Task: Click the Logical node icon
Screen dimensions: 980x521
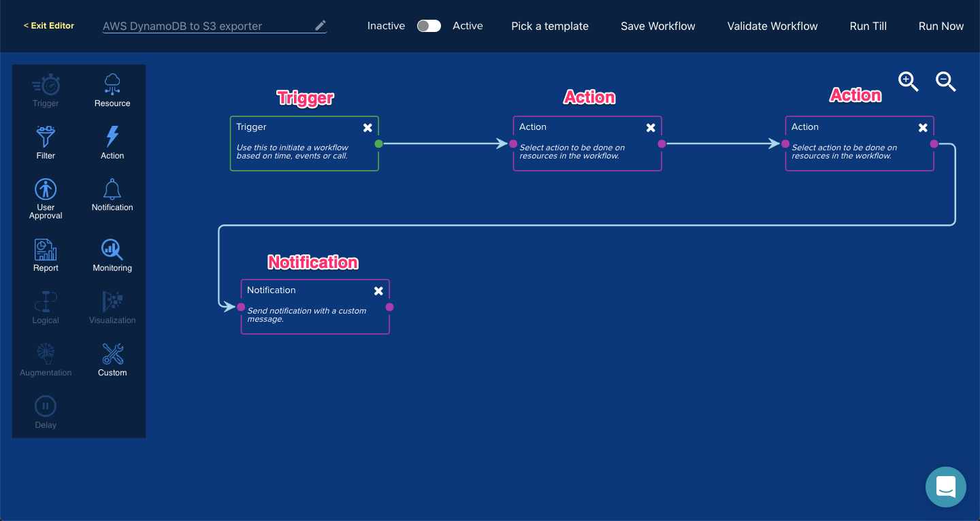Action: click(x=46, y=302)
